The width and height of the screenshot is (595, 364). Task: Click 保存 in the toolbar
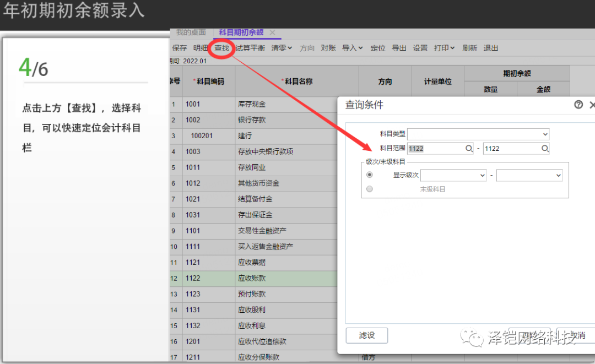[x=180, y=48]
